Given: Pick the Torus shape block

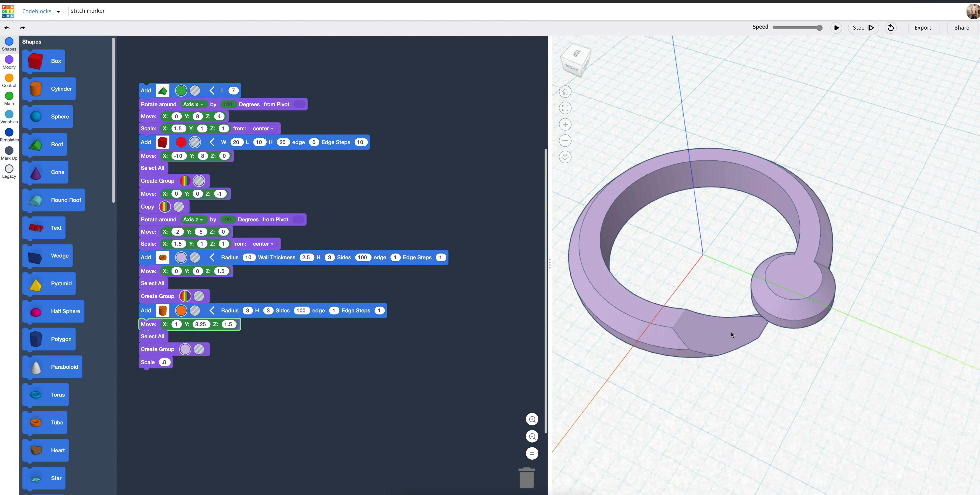Looking at the screenshot, I should click(46, 395).
